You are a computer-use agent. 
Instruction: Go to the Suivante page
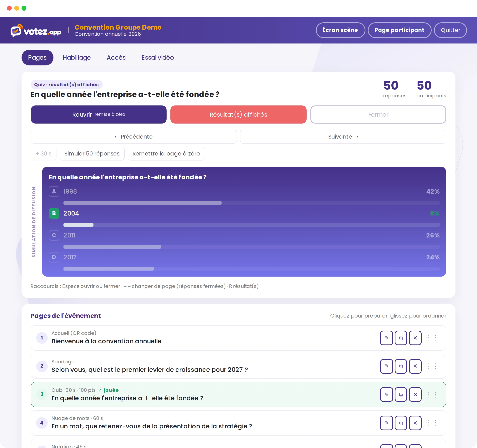pos(343,137)
